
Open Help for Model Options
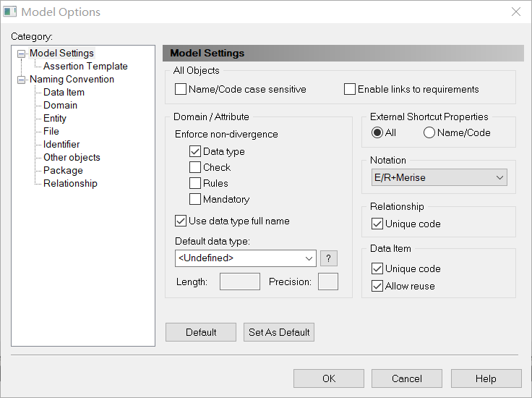click(486, 378)
